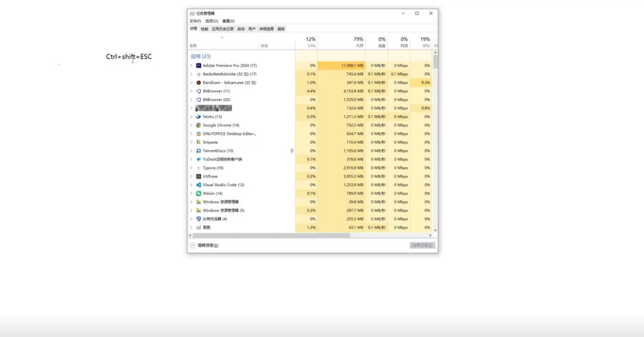Click the 状态 column header

coord(277,42)
